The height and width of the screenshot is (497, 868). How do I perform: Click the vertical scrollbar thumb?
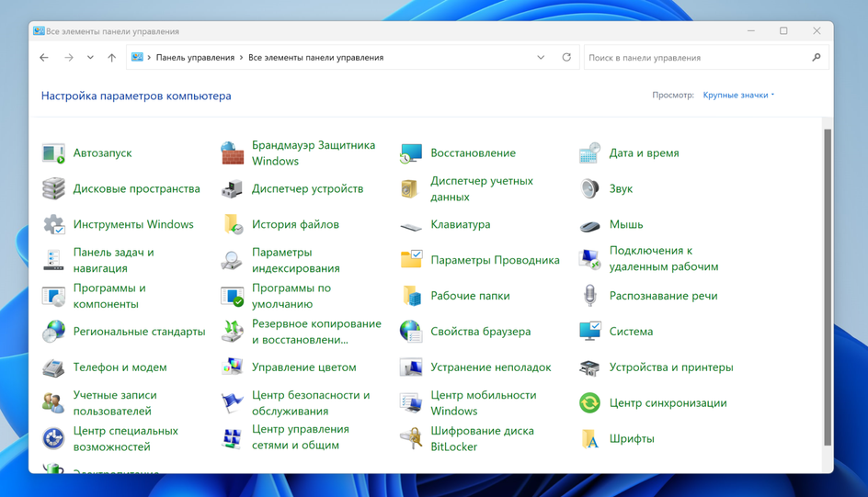(828, 287)
